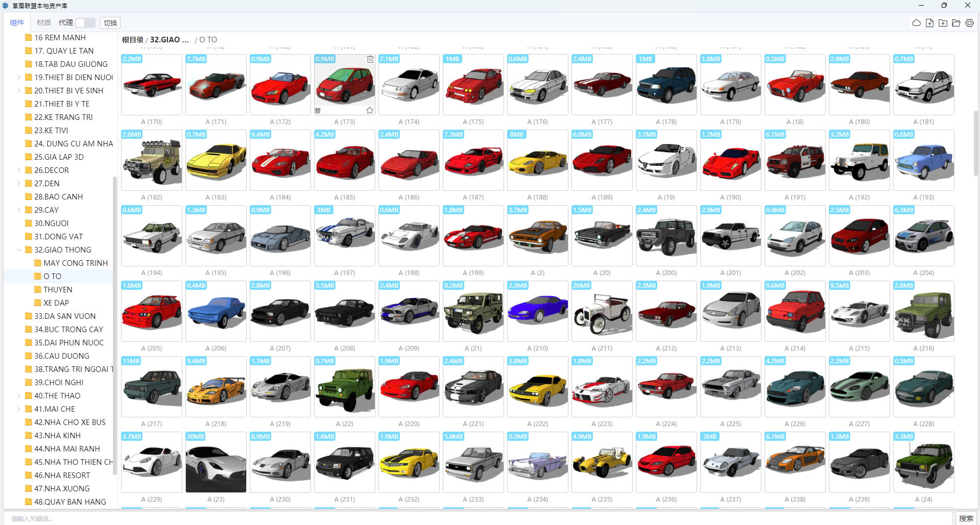Delete model A (173) with trash icon
980x525 pixels.
click(x=370, y=59)
